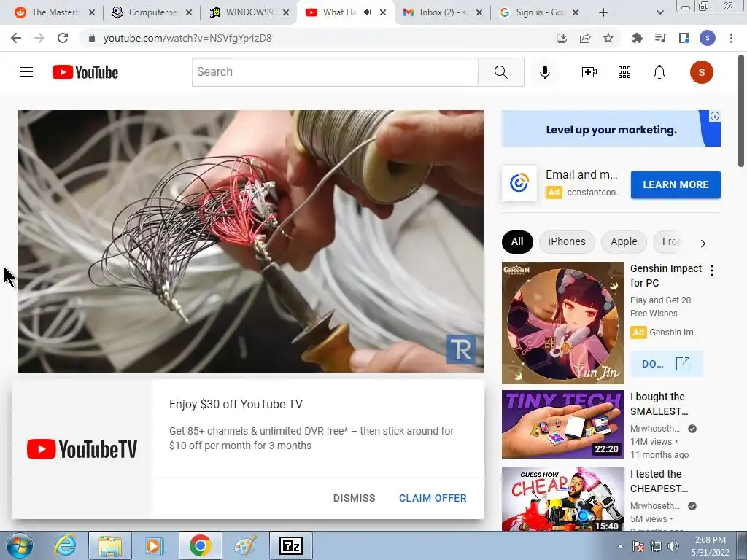Dismiss the YouTube TV offer

click(354, 498)
